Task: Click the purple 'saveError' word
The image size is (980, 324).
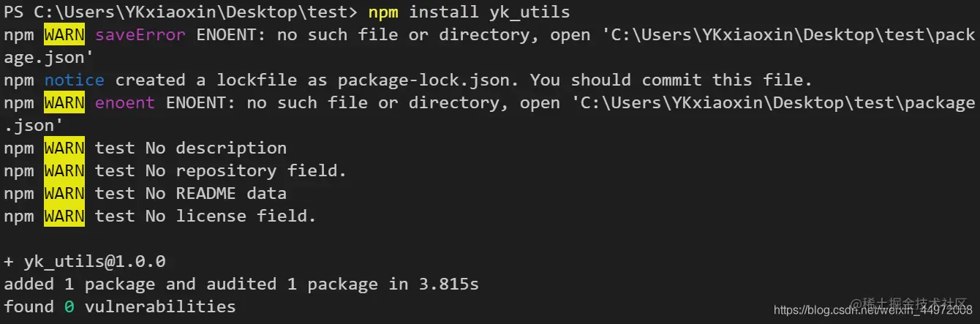Action: click(140, 35)
